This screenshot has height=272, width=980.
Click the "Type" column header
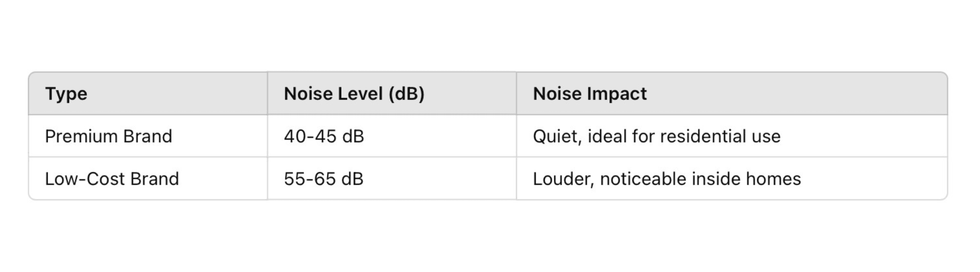(x=66, y=94)
